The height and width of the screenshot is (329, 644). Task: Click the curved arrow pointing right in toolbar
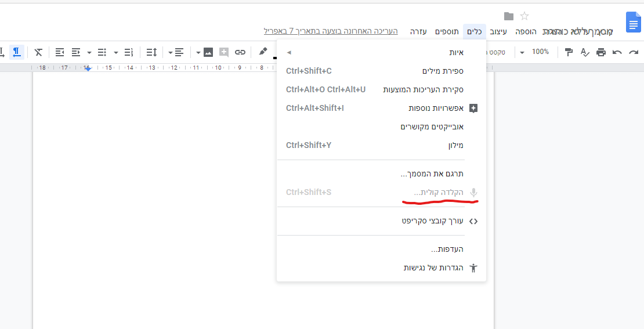pos(634,52)
